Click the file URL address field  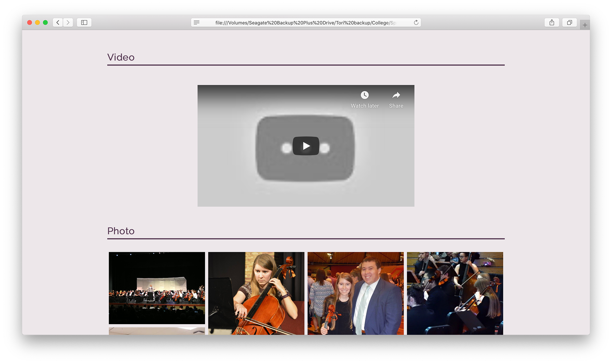(x=306, y=23)
